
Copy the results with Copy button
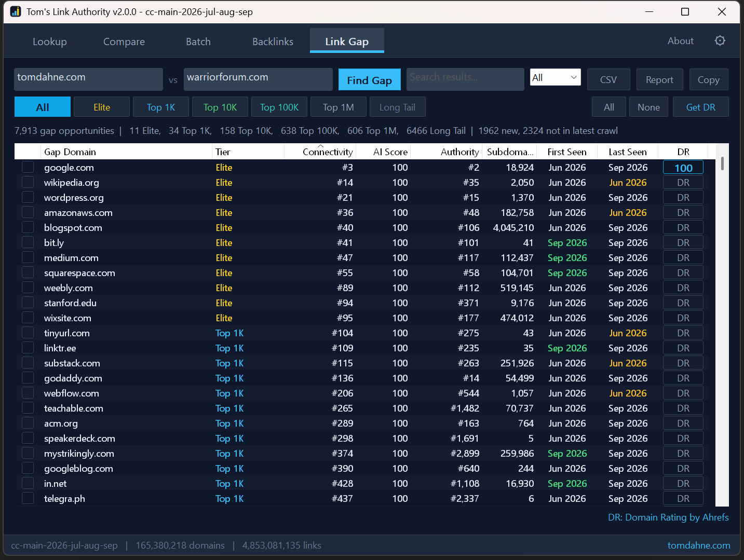[709, 79]
